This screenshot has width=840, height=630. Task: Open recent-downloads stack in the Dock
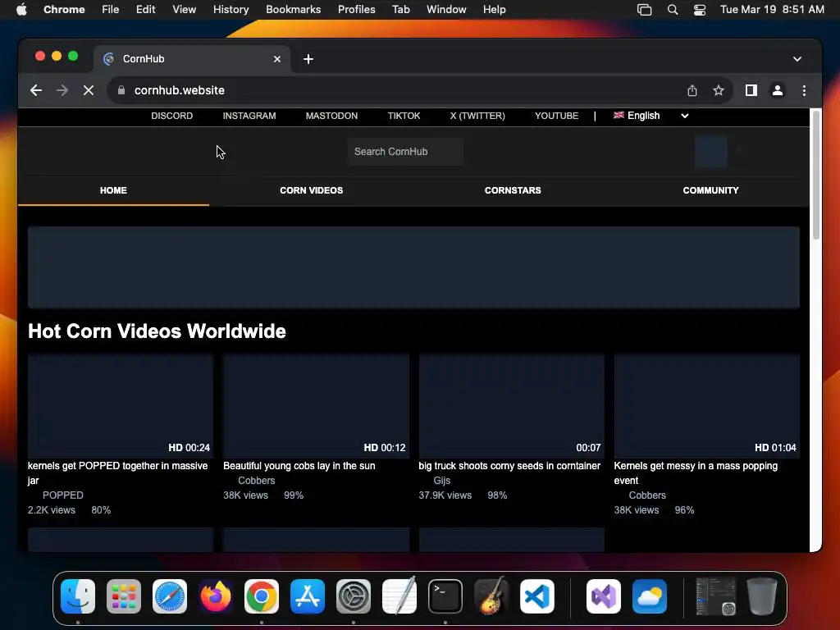click(715, 596)
